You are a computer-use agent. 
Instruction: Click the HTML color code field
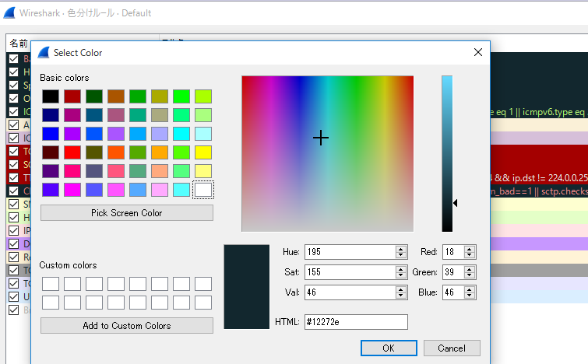[356, 322]
